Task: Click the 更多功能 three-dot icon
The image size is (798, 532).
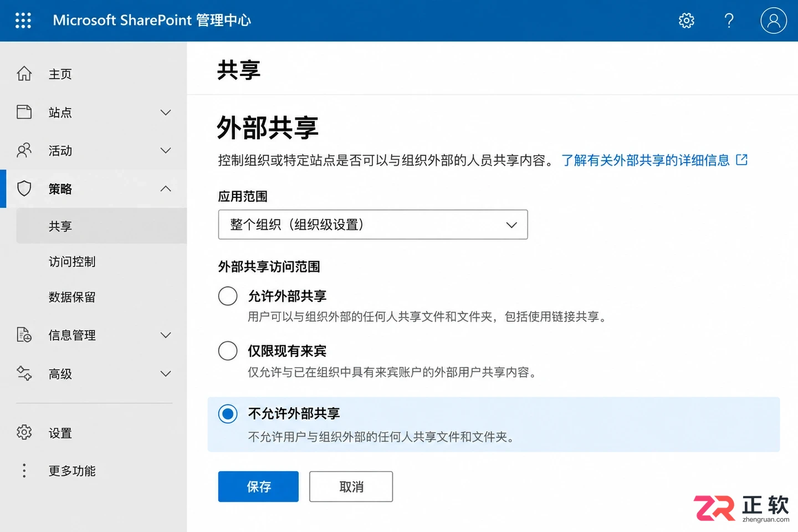Action: (24, 470)
